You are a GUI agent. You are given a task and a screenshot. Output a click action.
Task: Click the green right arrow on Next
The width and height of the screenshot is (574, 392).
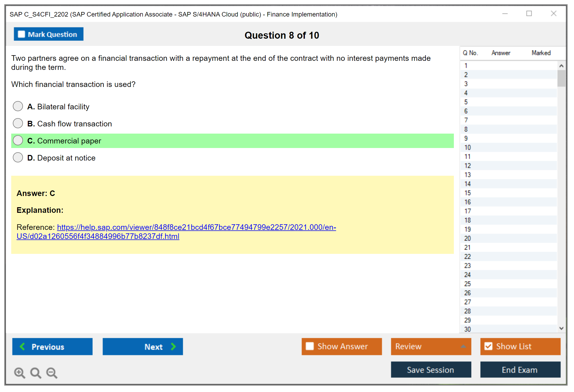click(174, 346)
